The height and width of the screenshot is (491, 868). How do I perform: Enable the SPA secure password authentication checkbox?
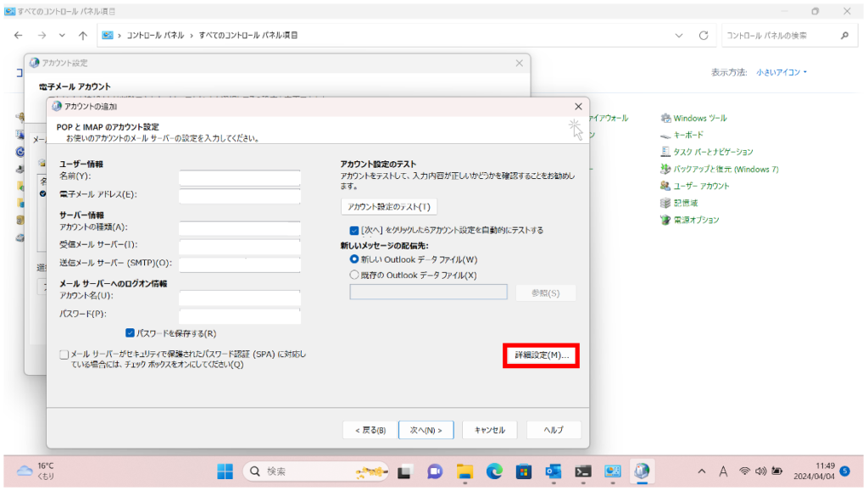pos(64,354)
